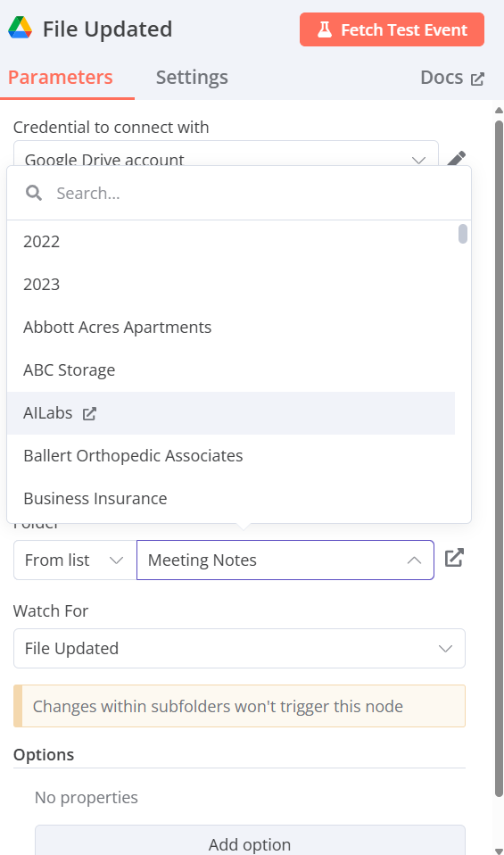
Task: Expand the From list mode dropdown
Action: (x=75, y=560)
